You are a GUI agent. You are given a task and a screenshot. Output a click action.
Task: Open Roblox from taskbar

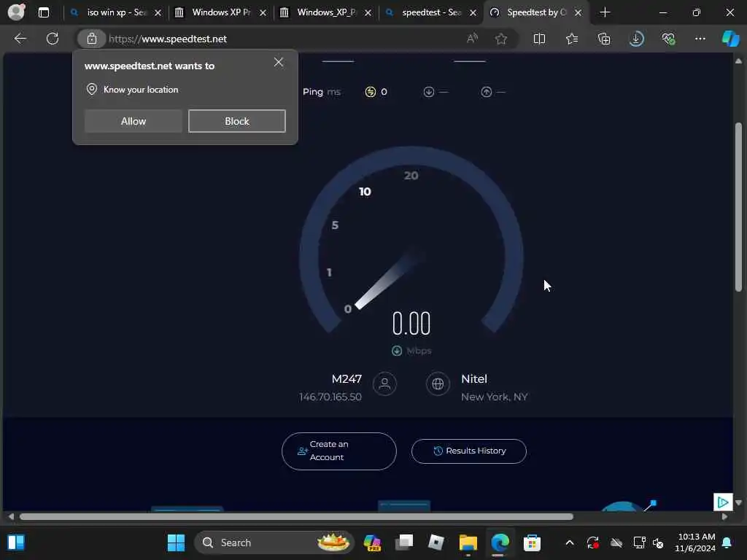(x=436, y=542)
